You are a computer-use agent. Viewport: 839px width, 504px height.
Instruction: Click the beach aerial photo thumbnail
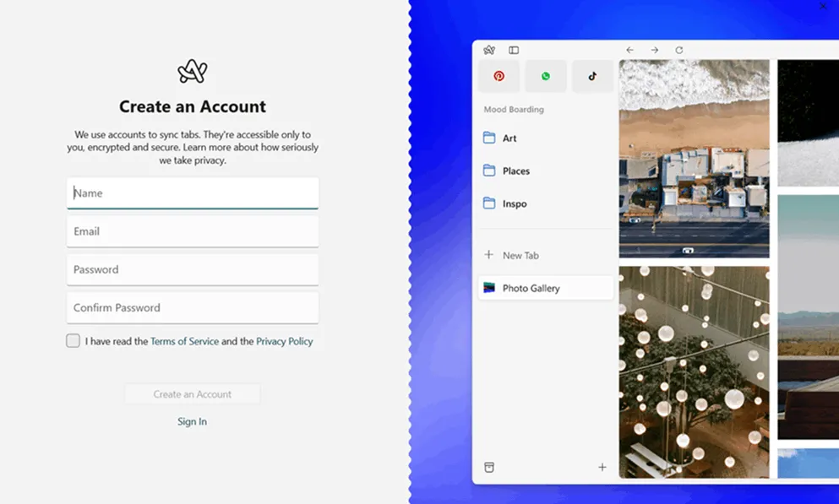[x=694, y=159]
